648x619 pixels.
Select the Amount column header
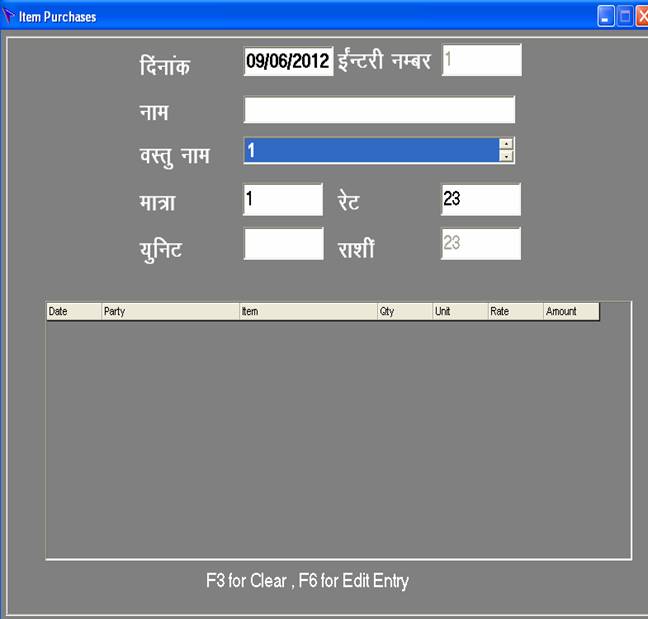click(x=570, y=312)
